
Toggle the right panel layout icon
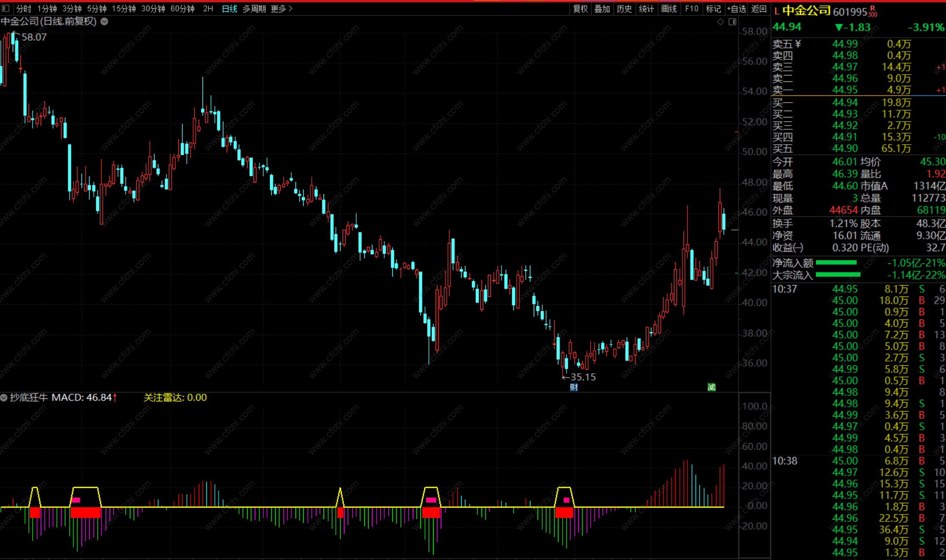click(732, 22)
